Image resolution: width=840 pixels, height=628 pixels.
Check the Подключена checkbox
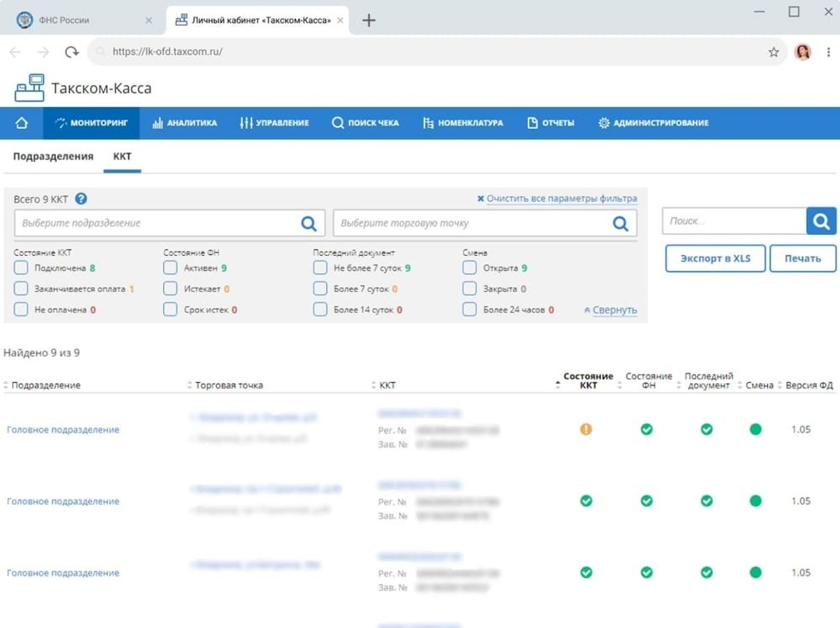tap(21, 268)
